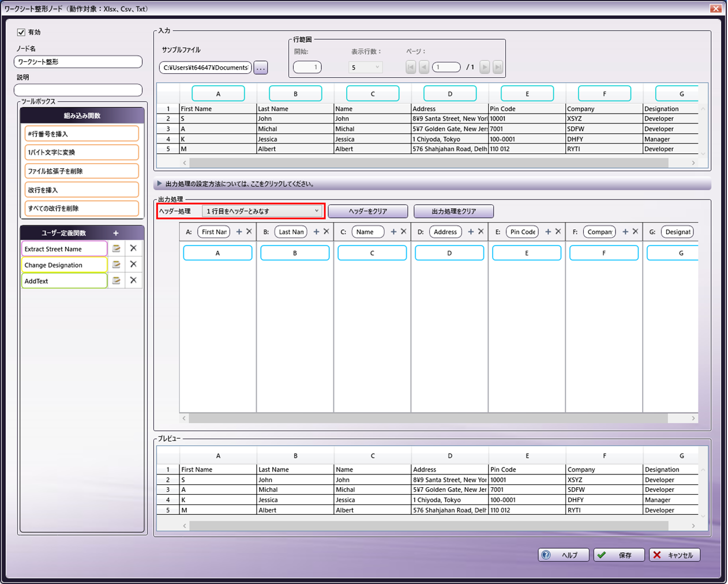This screenshot has height=584, width=728.
Task: Select the E chip in output column E
Action: (x=527, y=253)
